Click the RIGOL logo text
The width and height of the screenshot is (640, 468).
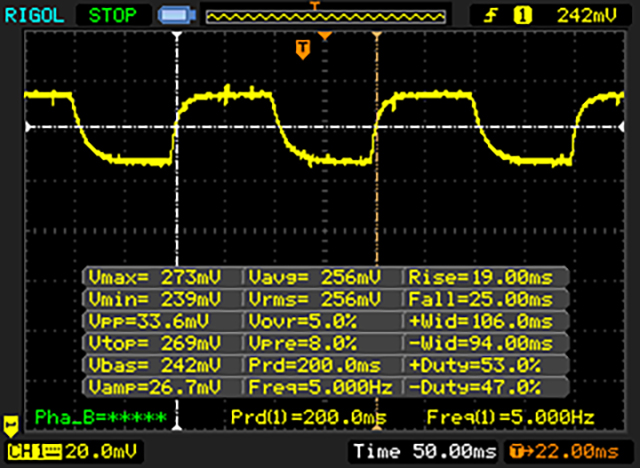(x=34, y=16)
